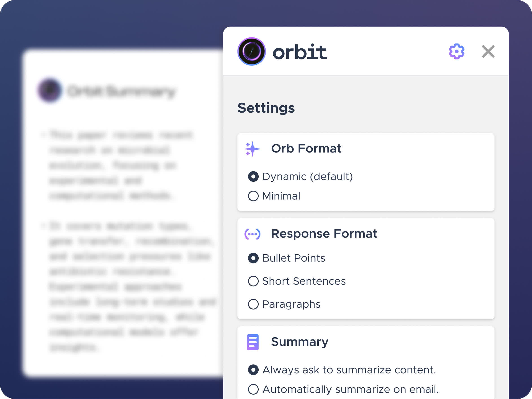Click the orbit wordmark text

300,52
